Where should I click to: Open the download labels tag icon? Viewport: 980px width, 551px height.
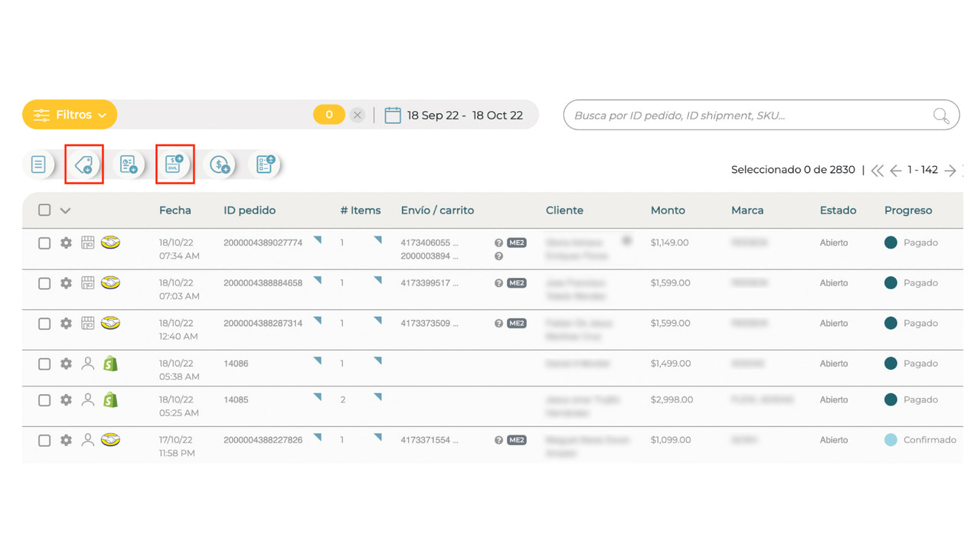pos(83,164)
